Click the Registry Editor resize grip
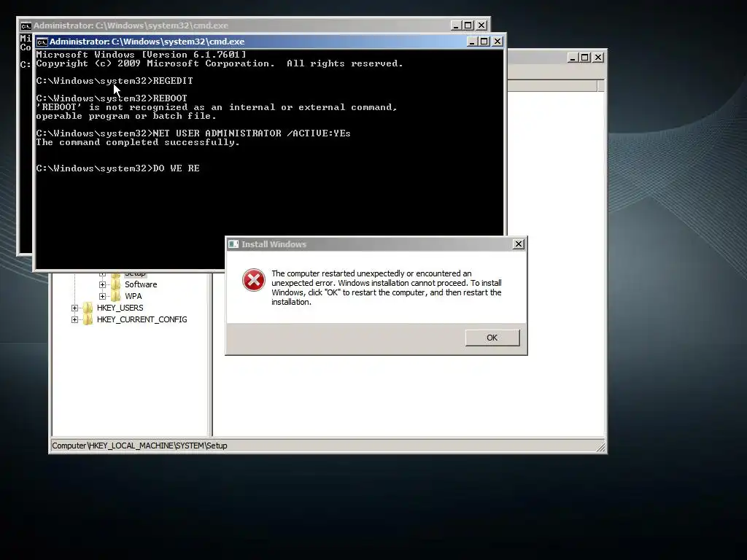The height and width of the screenshot is (560, 747). (600, 446)
